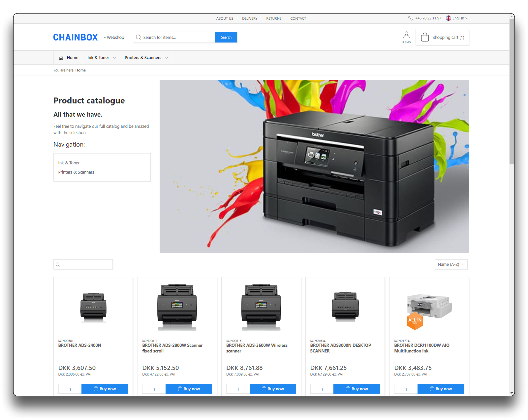Open the shopping cart bag icon
Viewport: 528px width, 420px height.
click(x=425, y=37)
